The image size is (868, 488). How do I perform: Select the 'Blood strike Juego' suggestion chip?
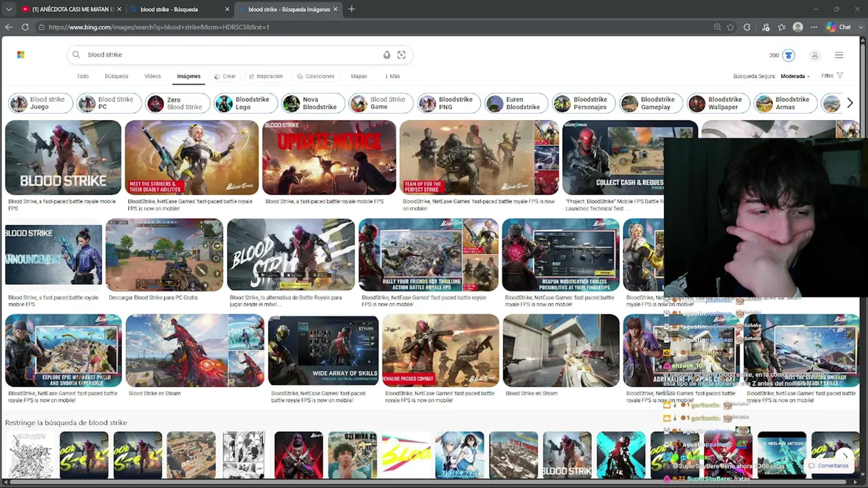39,103
